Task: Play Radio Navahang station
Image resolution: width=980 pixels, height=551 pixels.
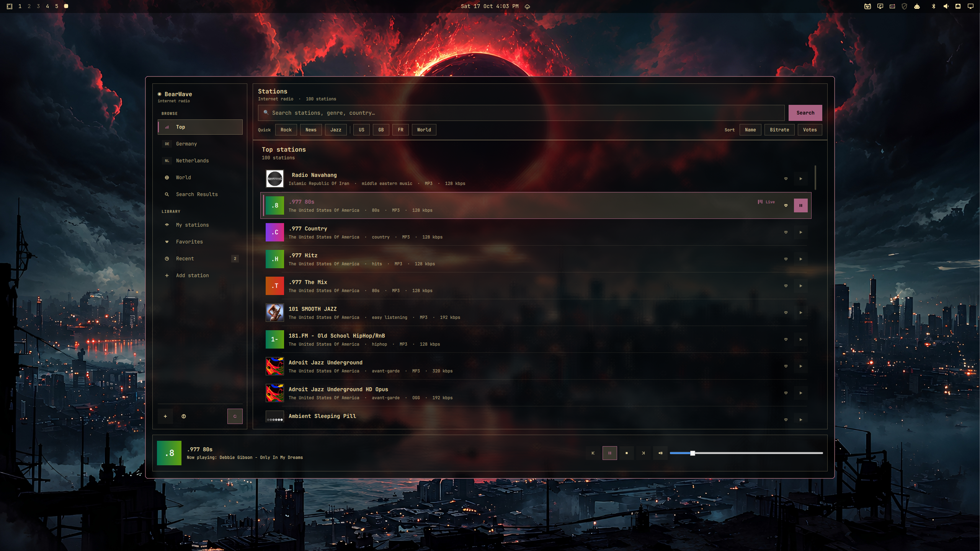Action: [800, 179]
